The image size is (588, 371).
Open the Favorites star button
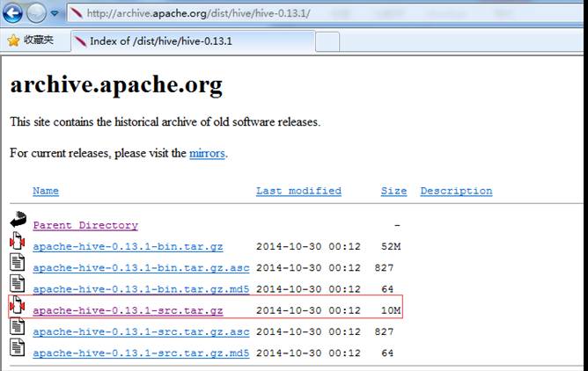(31, 40)
